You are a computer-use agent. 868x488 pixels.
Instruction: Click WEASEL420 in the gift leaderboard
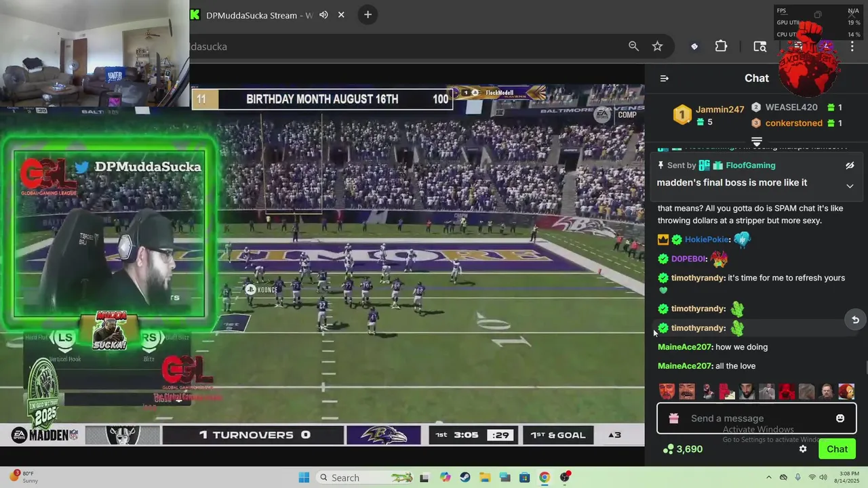tap(791, 107)
